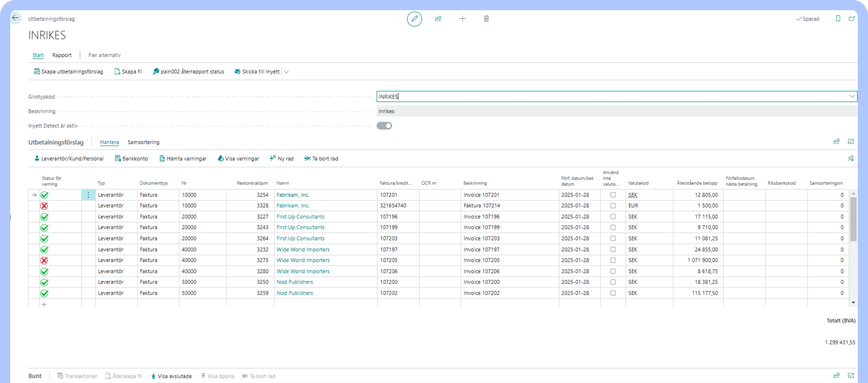Click green status icon for invoice 107196
The height and width of the screenshot is (383, 868).
coord(44,217)
